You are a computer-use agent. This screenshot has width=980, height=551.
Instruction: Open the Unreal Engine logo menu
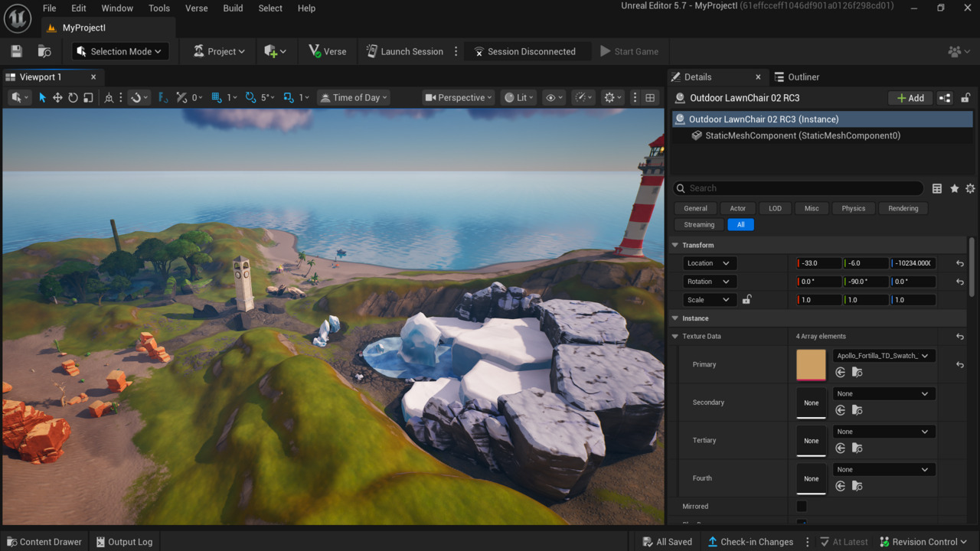point(17,17)
